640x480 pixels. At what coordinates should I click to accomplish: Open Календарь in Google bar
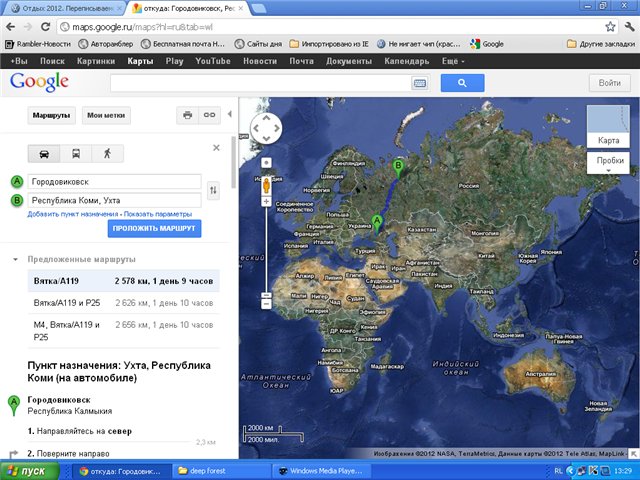407,61
